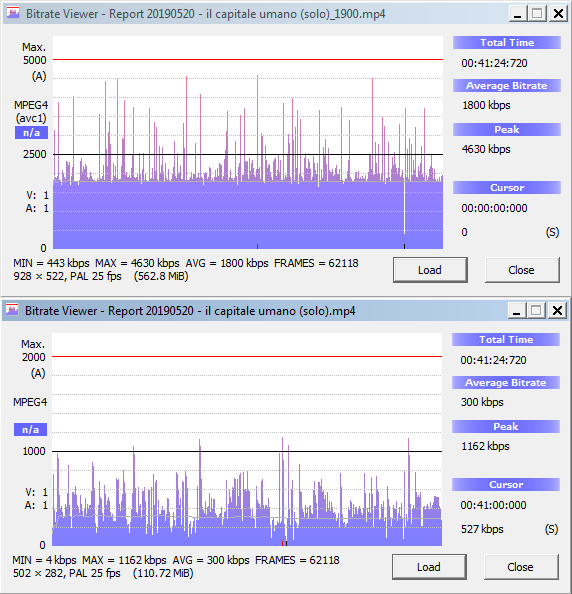Click the black cursor marker on the top graph timeline
This screenshot has height=594, width=572.
[x=404, y=246]
